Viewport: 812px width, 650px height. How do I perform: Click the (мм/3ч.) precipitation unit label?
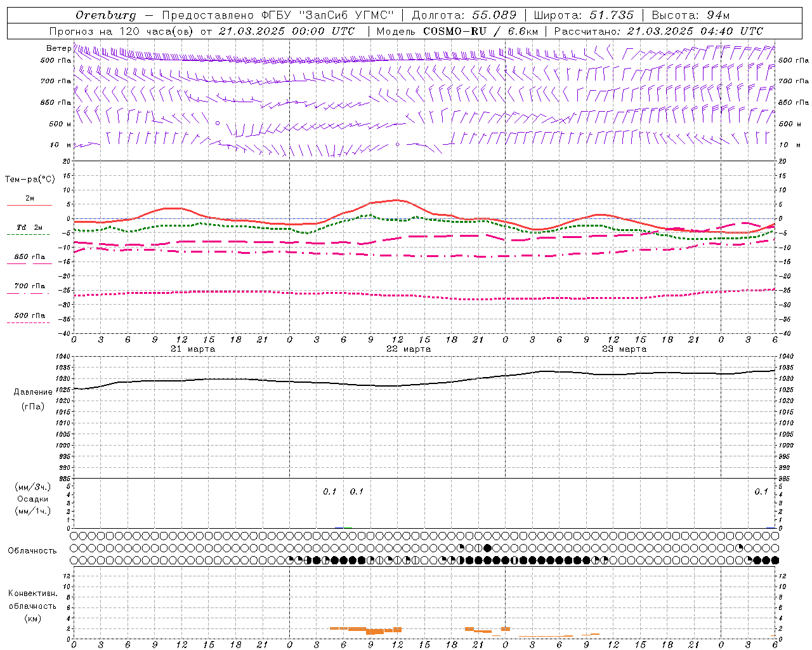tap(33, 487)
